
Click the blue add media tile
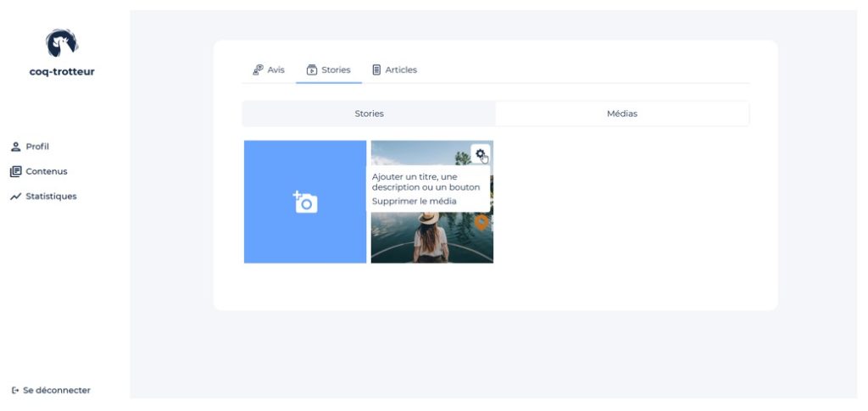pyautogui.click(x=305, y=202)
